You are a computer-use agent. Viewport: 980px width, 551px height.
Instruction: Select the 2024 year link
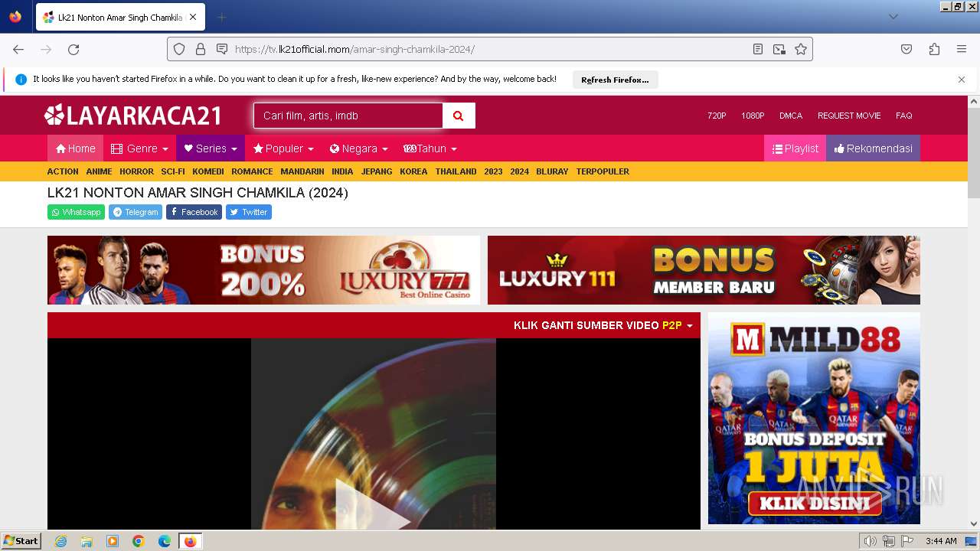519,171
